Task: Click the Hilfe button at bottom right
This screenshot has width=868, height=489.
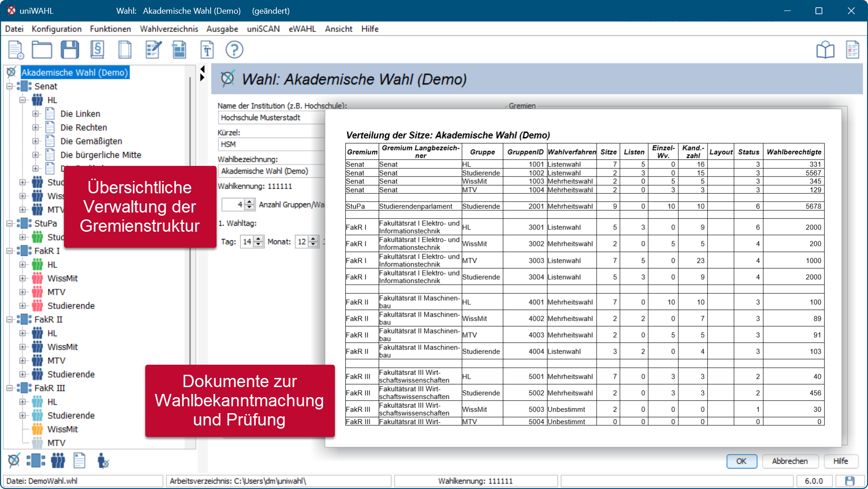Action: pos(841,461)
